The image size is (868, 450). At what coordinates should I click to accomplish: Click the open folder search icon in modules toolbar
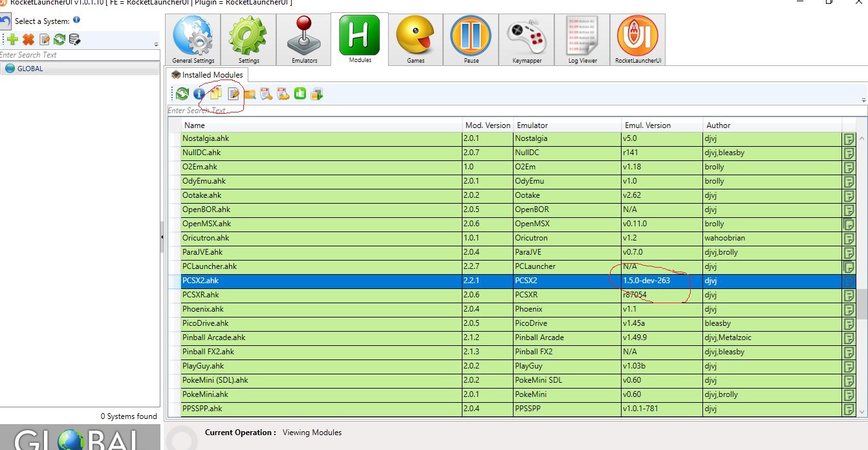[x=250, y=94]
